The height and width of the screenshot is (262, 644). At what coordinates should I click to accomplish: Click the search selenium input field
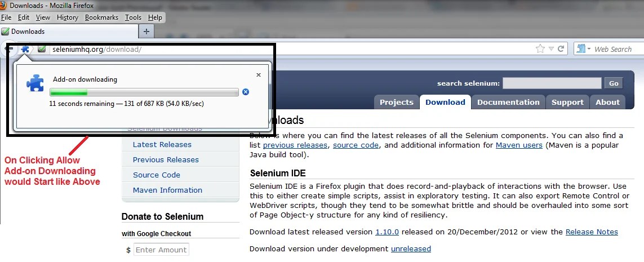[x=552, y=83]
